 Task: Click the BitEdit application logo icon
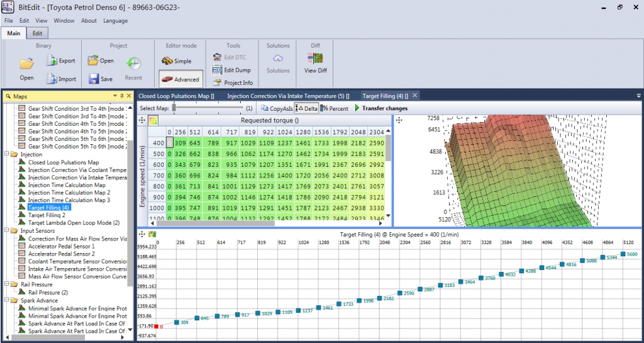[8, 8]
